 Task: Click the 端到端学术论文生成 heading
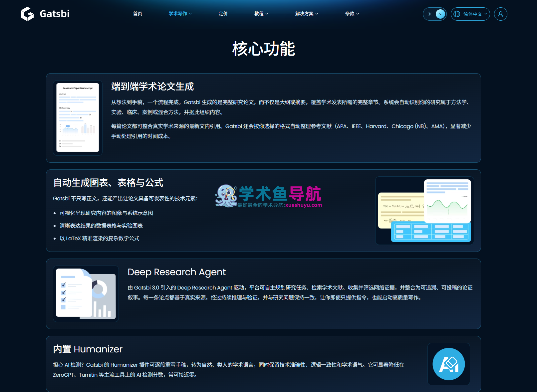coord(152,87)
